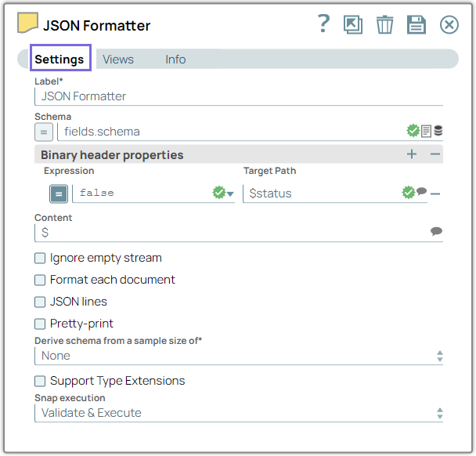Toggle expression button beside Schema field
The image size is (476, 456).
(x=45, y=132)
